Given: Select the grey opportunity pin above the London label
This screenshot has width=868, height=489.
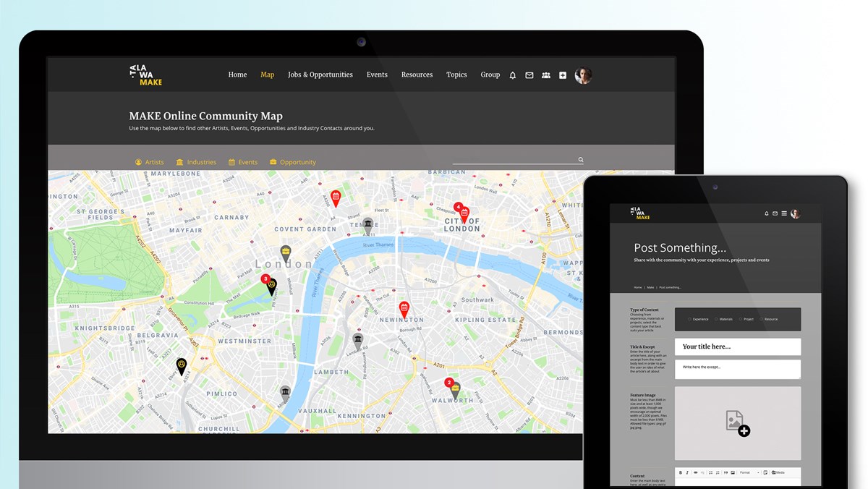Looking at the screenshot, I should point(286,254).
